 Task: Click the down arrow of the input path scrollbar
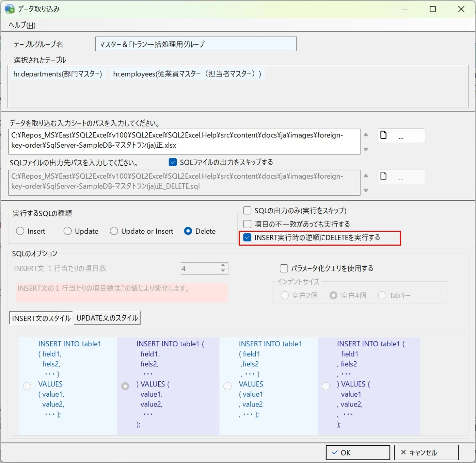(366, 149)
